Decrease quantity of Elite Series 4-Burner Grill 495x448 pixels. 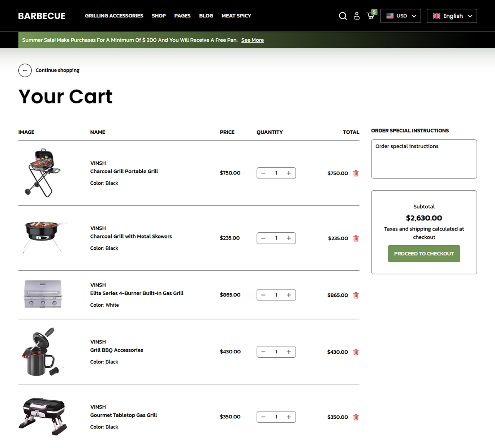tap(263, 295)
